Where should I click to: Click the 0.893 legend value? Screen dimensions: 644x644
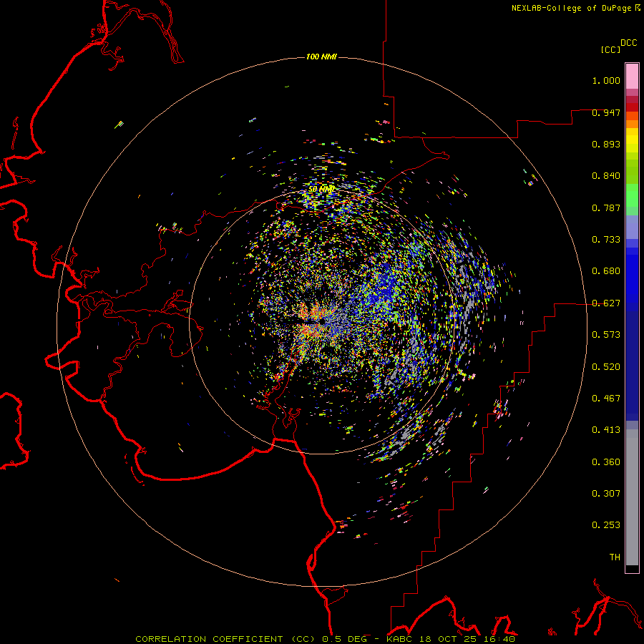606,144
